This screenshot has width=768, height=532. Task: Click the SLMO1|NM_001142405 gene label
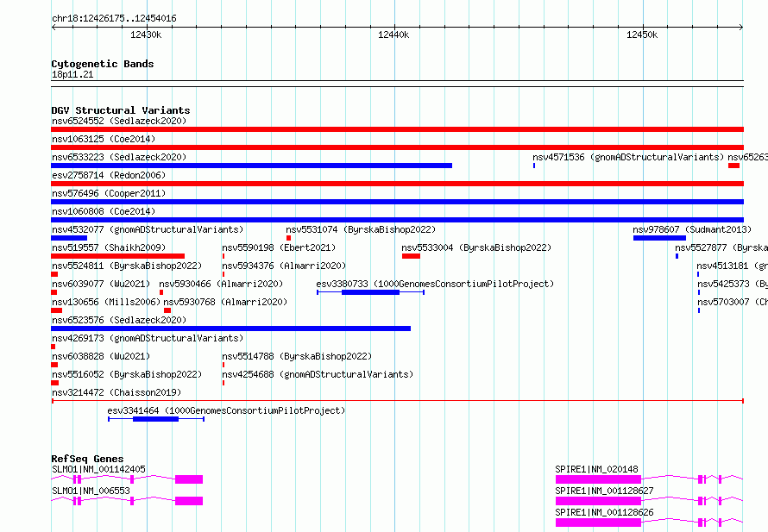(x=98, y=469)
